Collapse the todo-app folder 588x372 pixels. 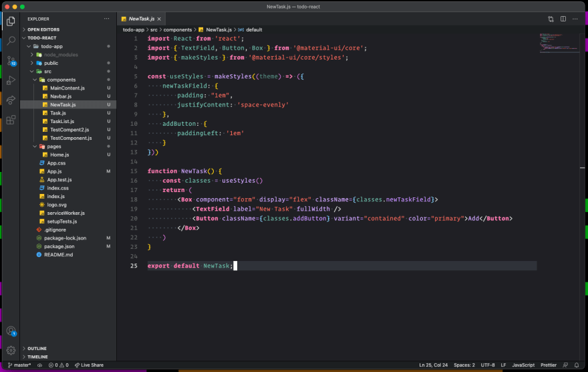click(x=68, y=46)
